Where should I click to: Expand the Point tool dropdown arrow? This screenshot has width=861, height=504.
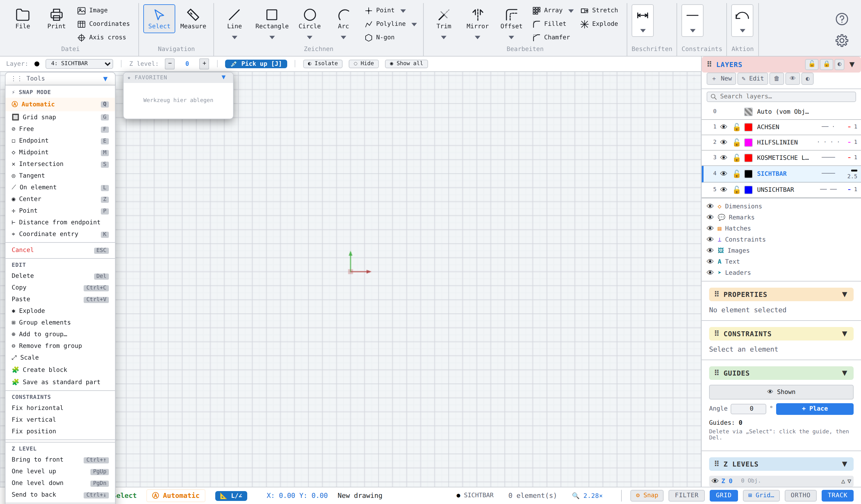click(x=403, y=11)
